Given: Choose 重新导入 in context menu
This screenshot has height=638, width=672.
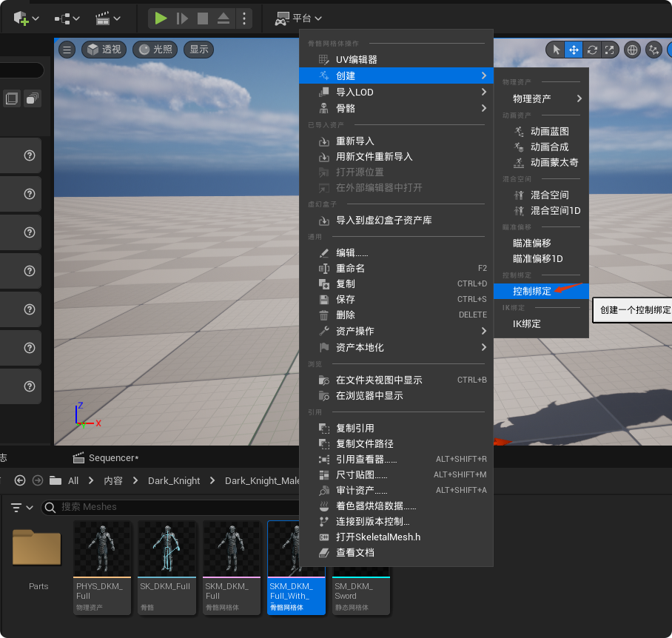Looking at the screenshot, I should [x=396, y=141].
